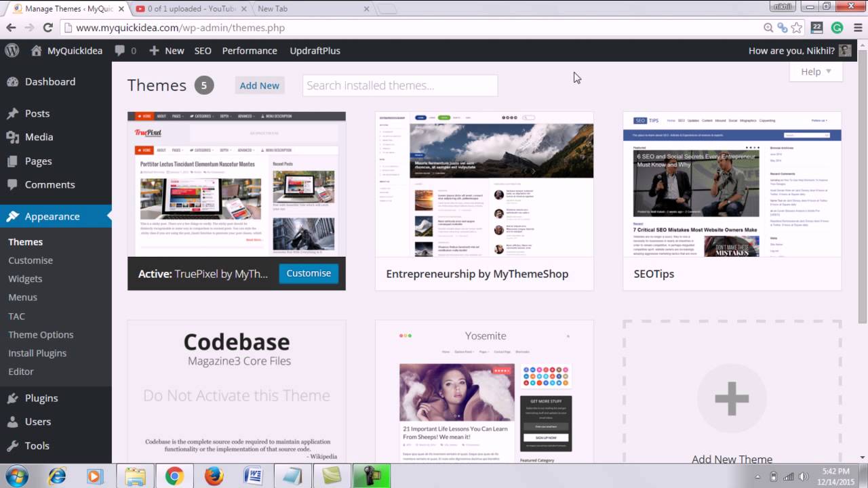Screen dimensions: 868x488
Task: Select the SEOTips theme thumbnail
Action: tap(732, 184)
